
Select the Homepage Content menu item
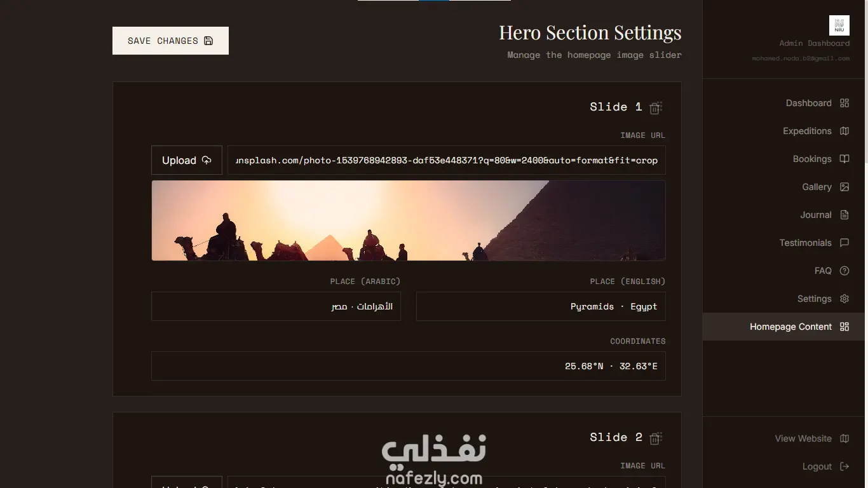[783, 327]
